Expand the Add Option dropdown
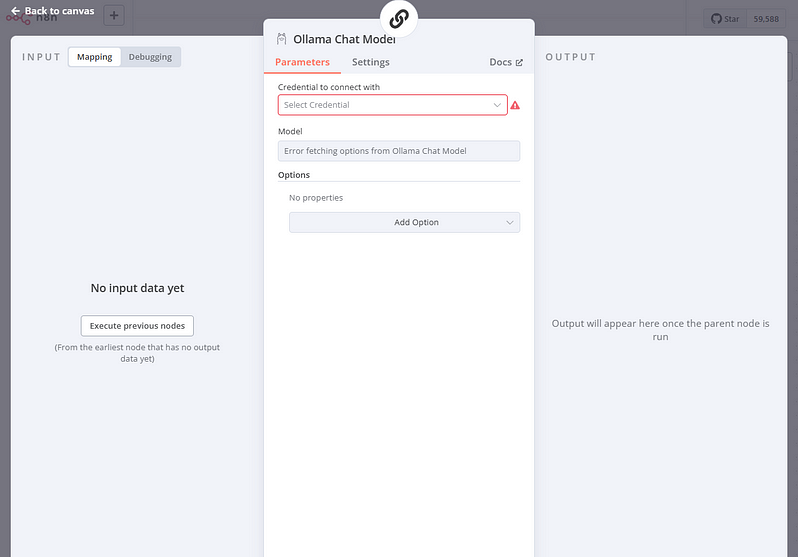Screen dimensions: 798x557 tap(405, 222)
